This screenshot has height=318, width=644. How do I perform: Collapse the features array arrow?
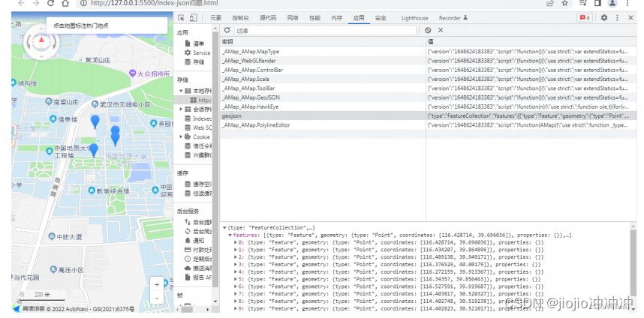pyautogui.click(x=230, y=235)
